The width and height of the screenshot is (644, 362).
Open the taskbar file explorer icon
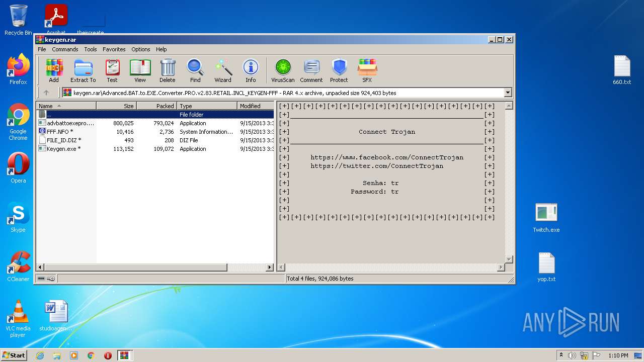57,355
